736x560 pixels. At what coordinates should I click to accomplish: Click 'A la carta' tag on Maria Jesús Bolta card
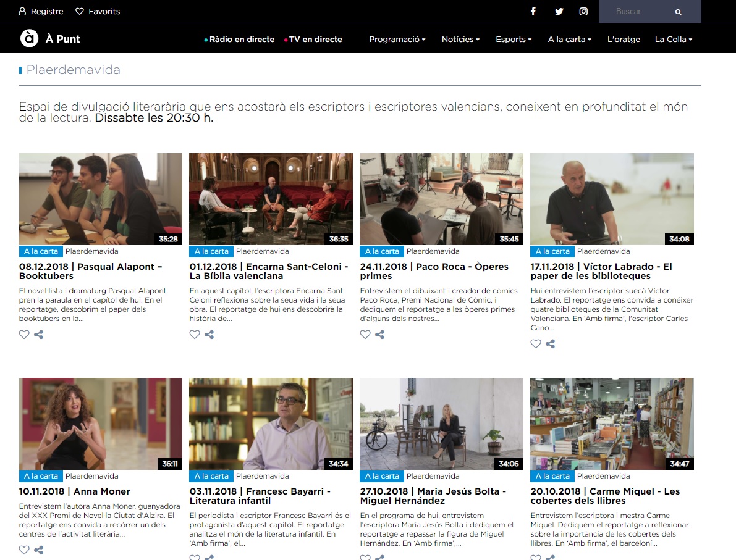[x=382, y=475]
